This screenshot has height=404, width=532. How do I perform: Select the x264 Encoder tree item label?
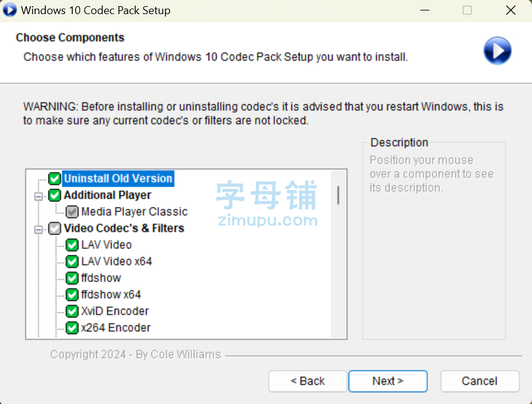pos(116,328)
